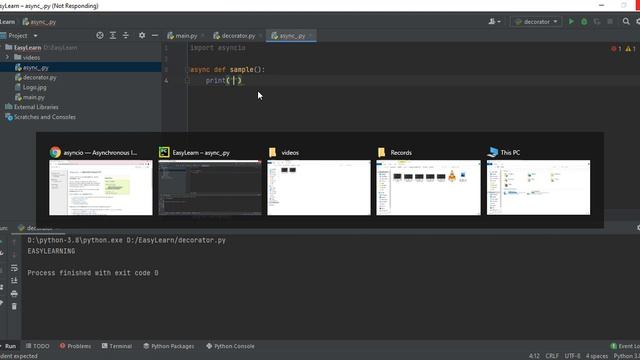Expand the videos folder in project tree
The height and width of the screenshot is (360, 640).
tap(7, 58)
